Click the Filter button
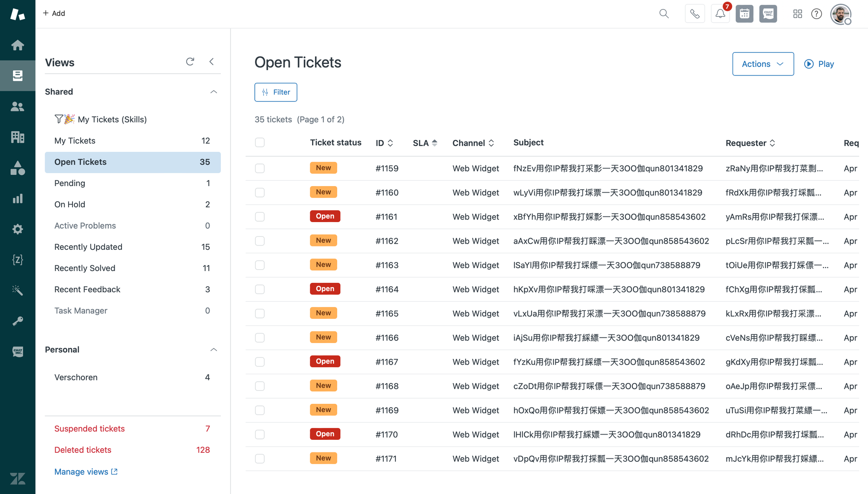Screen dimensions: 868x494 click(276, 92)
